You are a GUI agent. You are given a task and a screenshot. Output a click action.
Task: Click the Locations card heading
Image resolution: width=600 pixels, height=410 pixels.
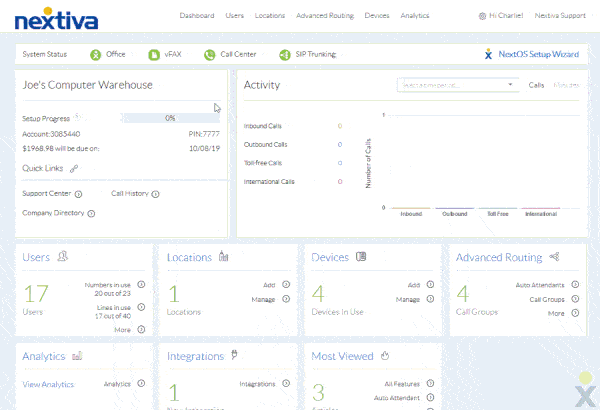point(189,257)
